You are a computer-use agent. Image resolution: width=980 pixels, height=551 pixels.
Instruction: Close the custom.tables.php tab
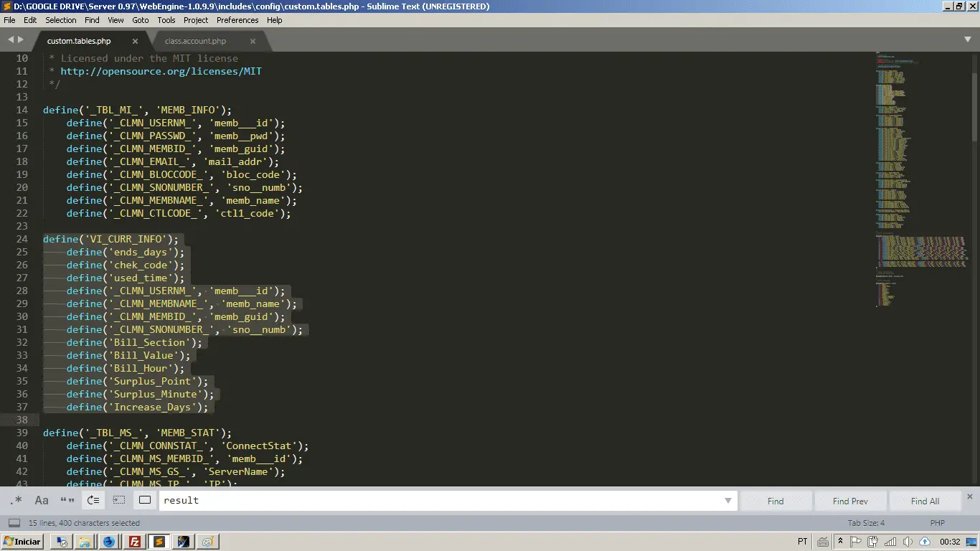click(135, 41)
